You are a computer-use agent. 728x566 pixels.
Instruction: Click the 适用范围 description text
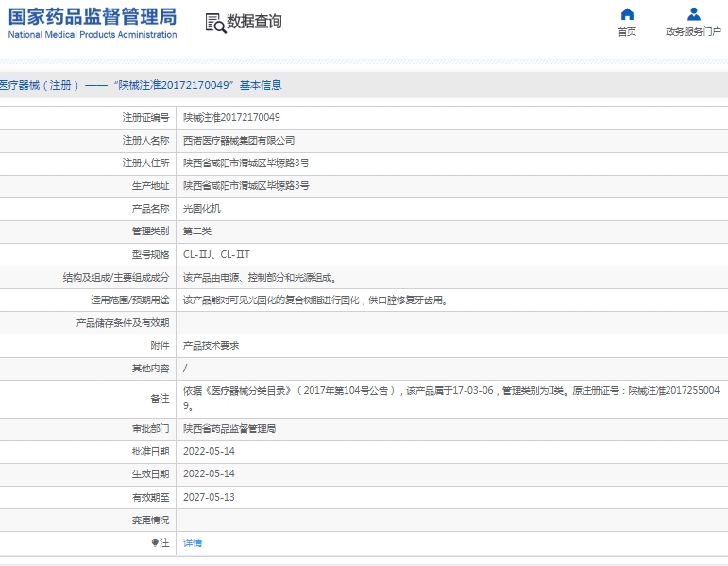315,300
